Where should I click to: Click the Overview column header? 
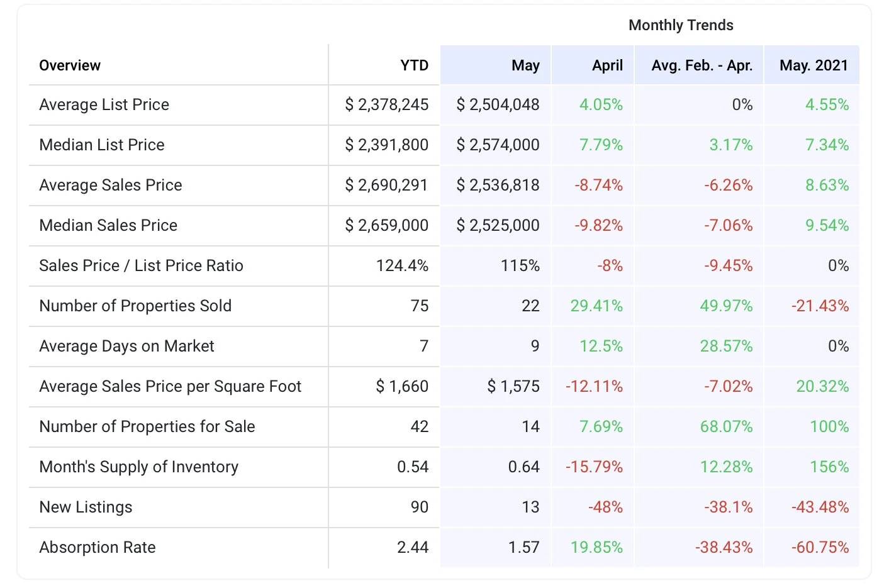[70, 65]
